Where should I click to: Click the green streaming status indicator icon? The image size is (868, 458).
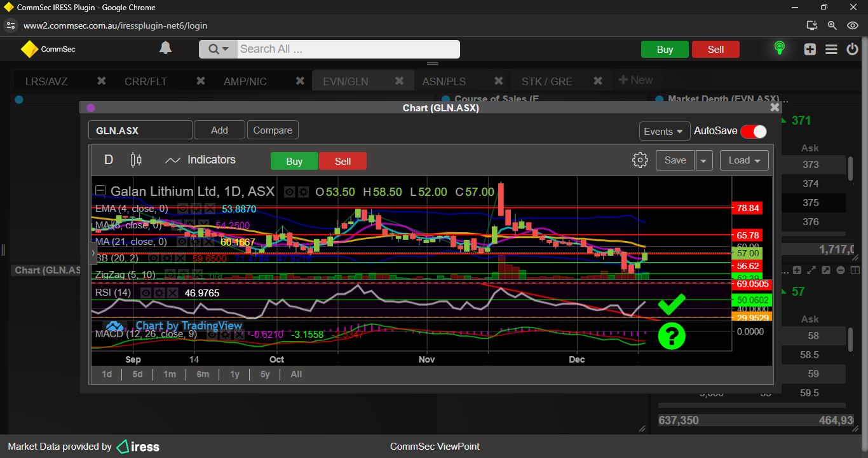click(779, 48)
